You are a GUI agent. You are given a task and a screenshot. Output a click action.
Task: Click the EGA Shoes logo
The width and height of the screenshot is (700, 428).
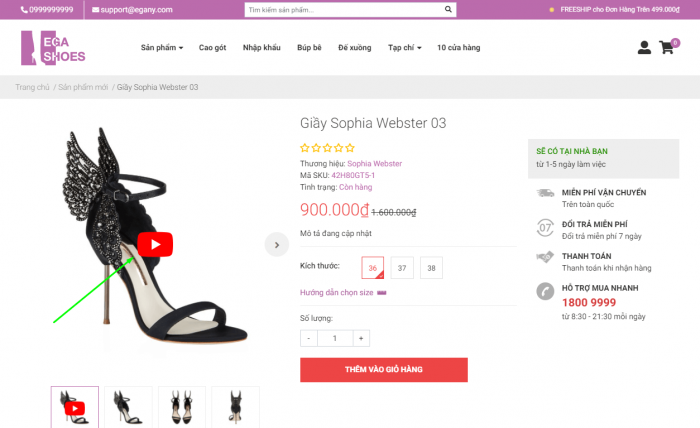[x=53, y=47]
